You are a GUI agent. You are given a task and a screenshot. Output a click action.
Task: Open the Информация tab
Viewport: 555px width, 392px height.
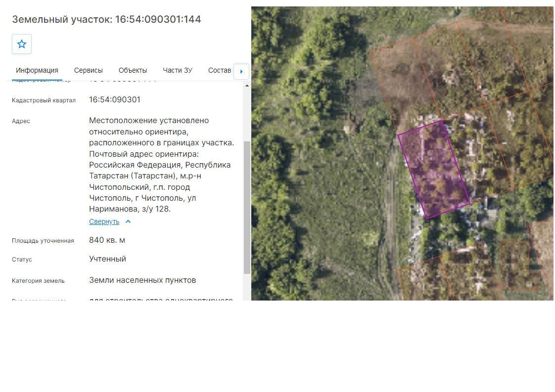click(37, 70)
